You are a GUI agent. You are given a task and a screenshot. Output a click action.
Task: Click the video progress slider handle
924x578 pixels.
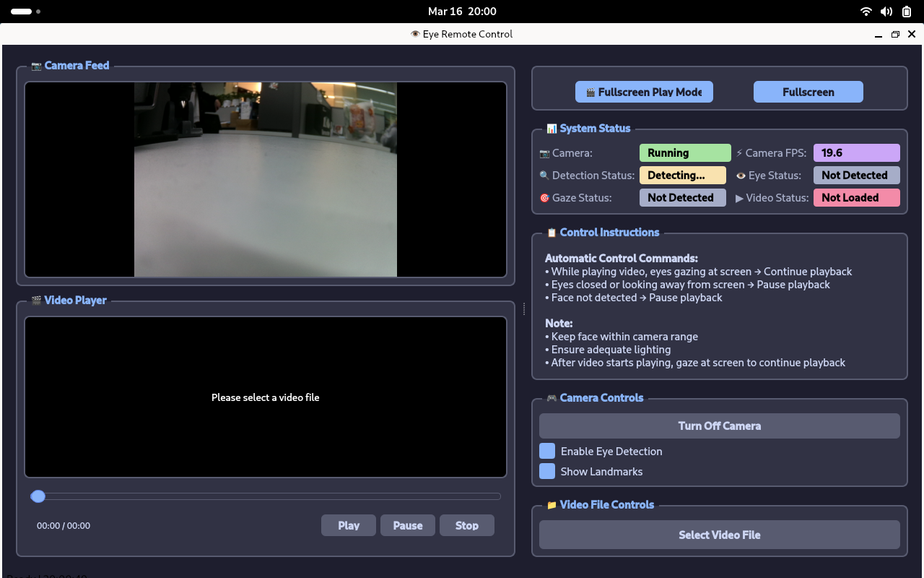coord(38,496)
